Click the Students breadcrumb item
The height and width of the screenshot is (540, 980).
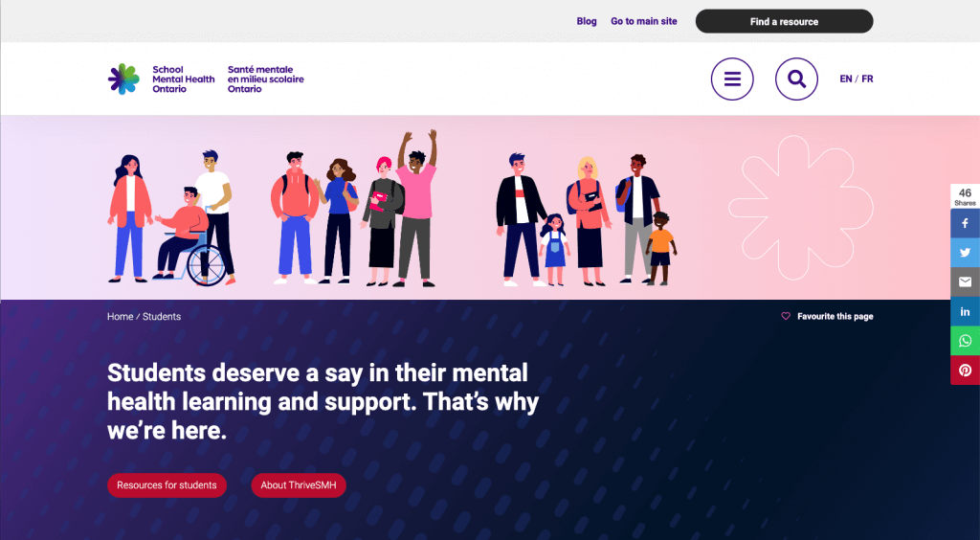pyautogui.click(x=161, y=316)
